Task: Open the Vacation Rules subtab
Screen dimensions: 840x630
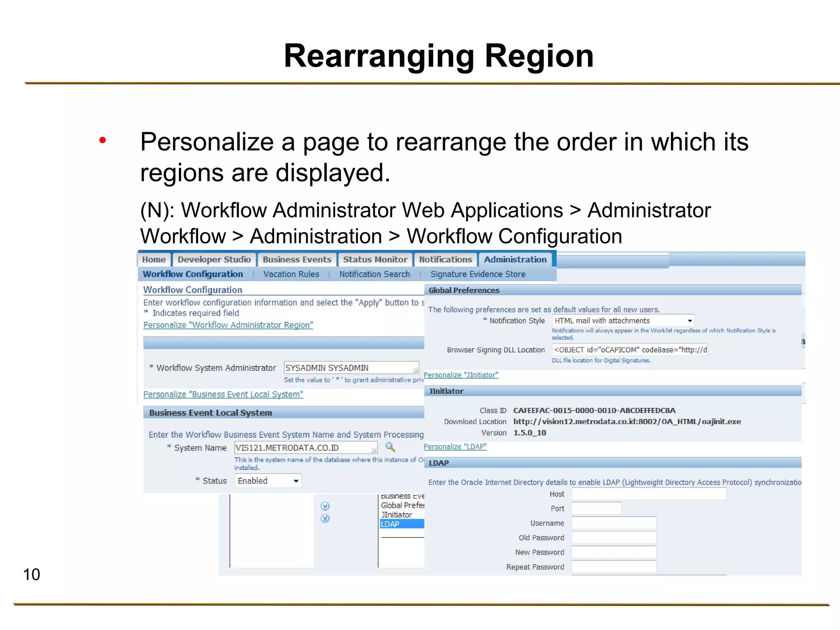Action: 291,274
